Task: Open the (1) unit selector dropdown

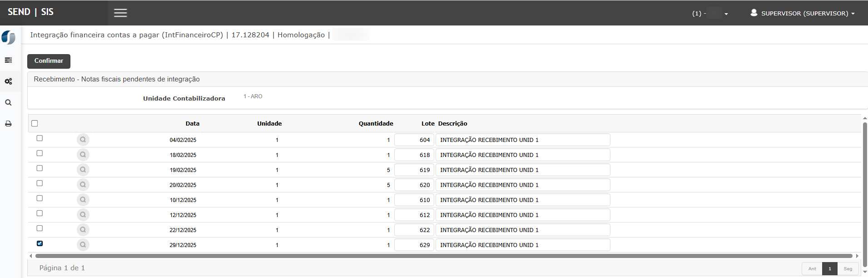Action: 710,14
